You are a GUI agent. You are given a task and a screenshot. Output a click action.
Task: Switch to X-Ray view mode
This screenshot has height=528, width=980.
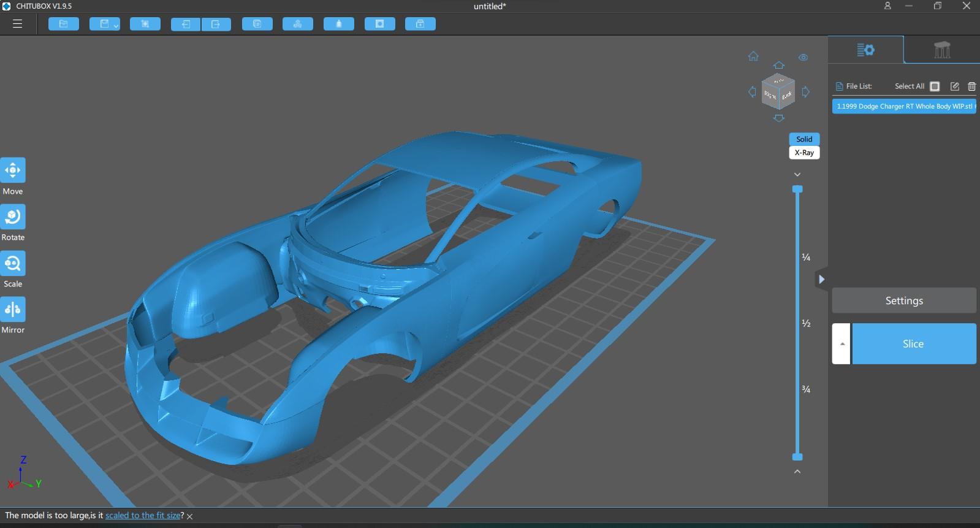(x=804, y=153)
